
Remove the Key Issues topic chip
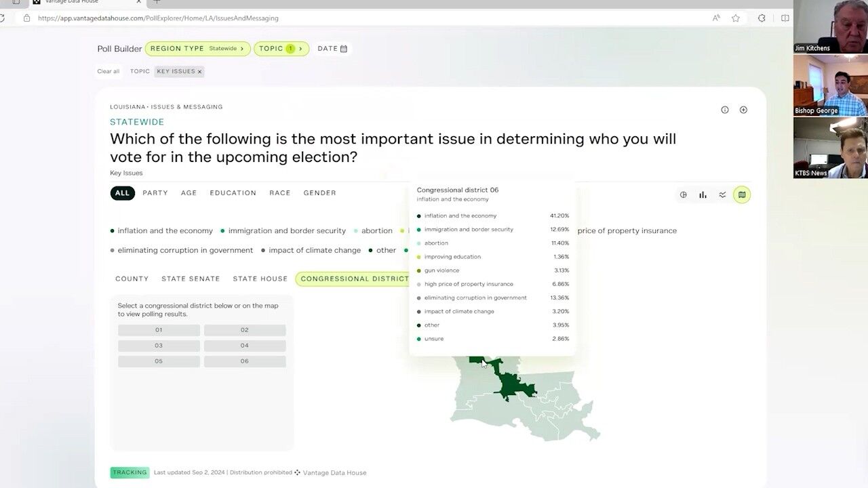pos(199,72)
